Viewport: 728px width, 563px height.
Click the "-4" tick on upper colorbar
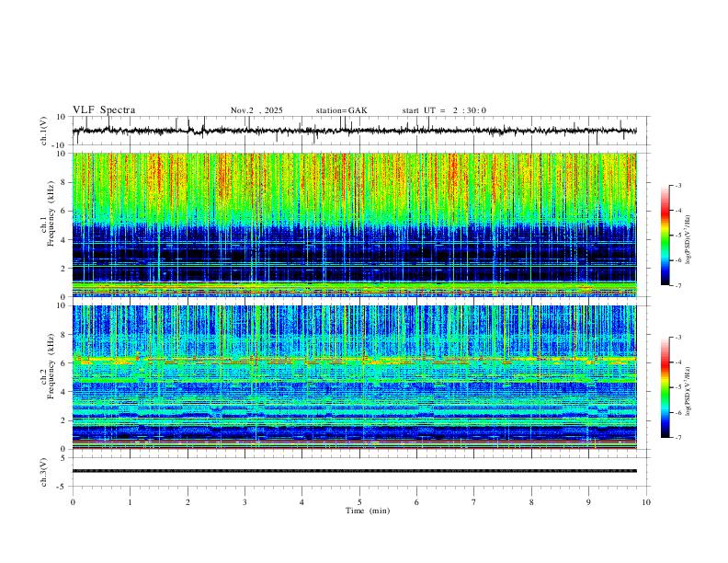(677, 211)
